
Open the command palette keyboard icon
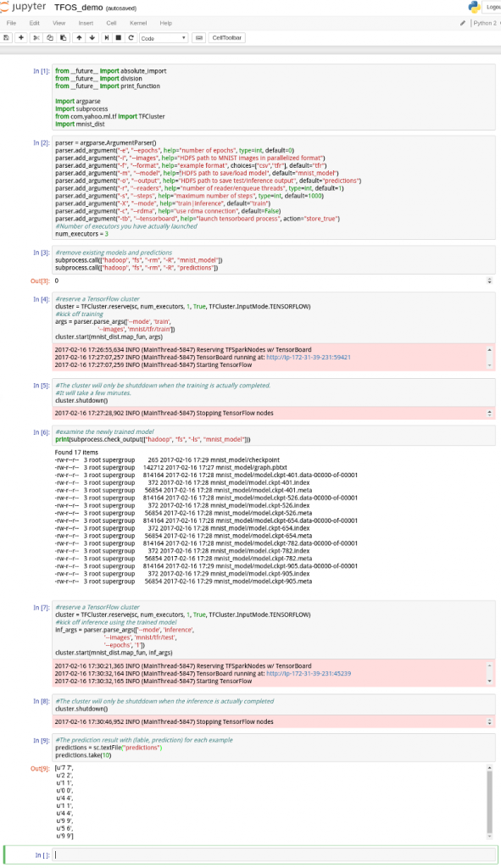199,37
